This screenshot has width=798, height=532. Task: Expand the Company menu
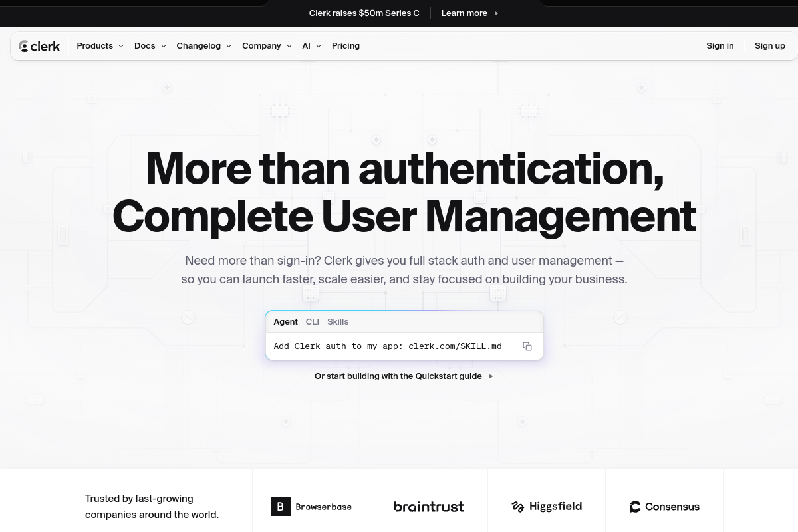tap(267, 46)
